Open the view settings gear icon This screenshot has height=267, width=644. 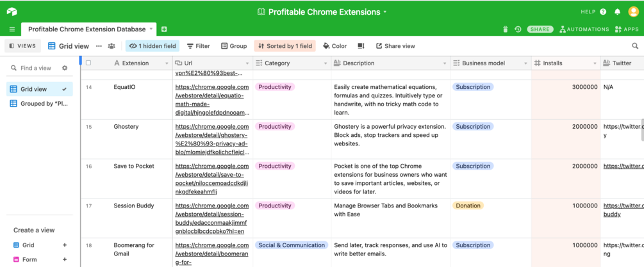click(x=65, y=68)
